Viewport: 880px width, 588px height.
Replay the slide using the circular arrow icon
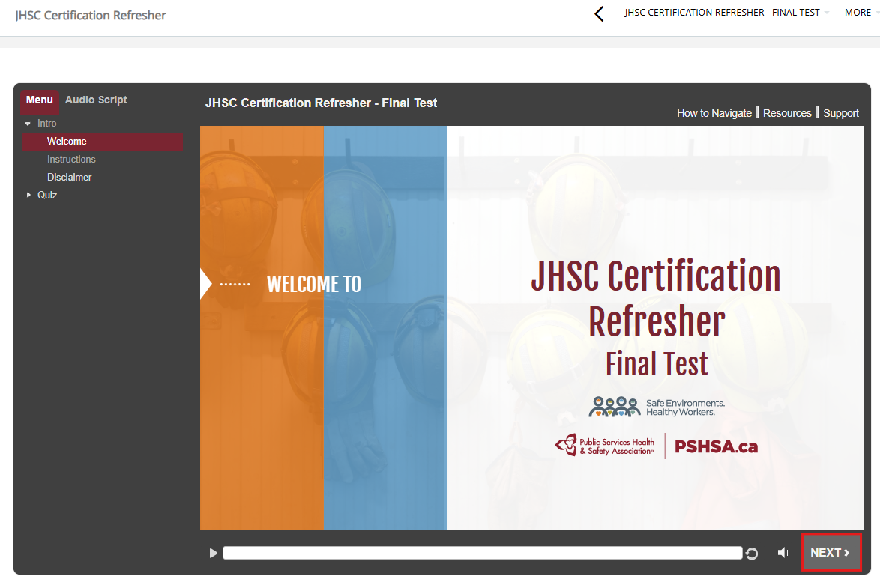pyautogui.click(x=752, y=554)
